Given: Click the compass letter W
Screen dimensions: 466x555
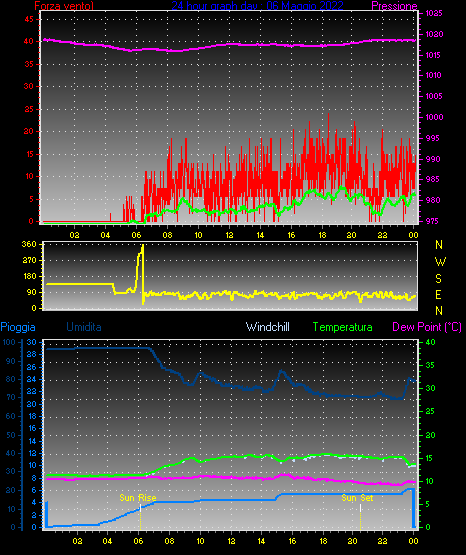Looking at the screenshot, I should pyautogui.click(x=440, y=262).
